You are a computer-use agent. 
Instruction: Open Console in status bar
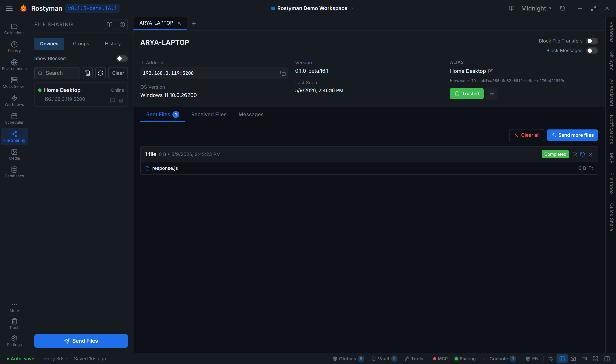[499, 359]
